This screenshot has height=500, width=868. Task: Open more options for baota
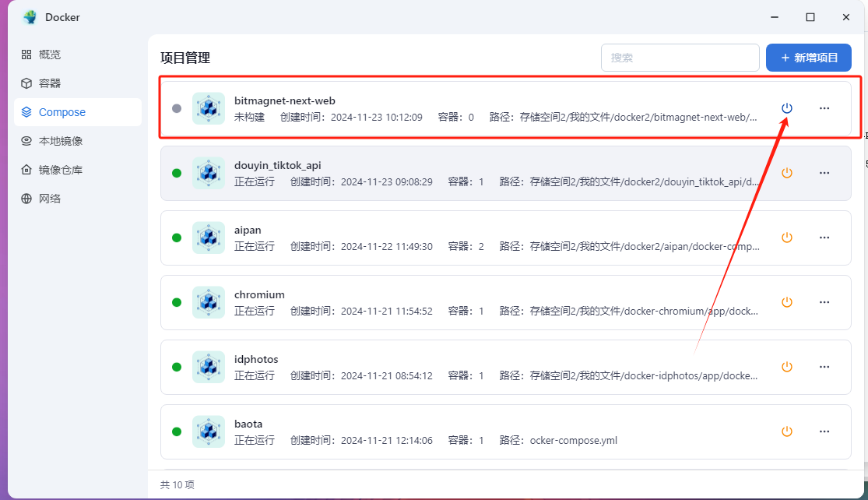824,431
